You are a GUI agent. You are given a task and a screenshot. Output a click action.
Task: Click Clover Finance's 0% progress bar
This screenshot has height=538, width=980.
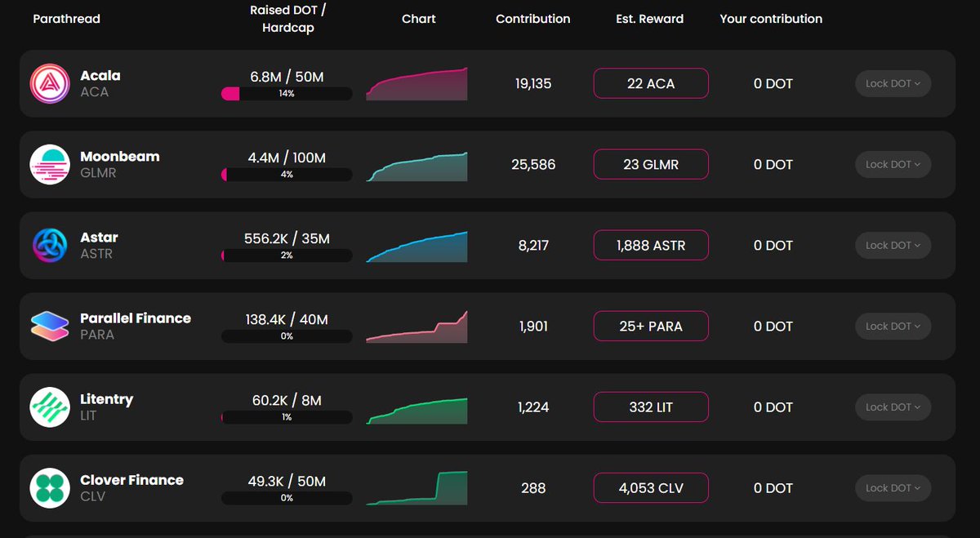point(287,498)
